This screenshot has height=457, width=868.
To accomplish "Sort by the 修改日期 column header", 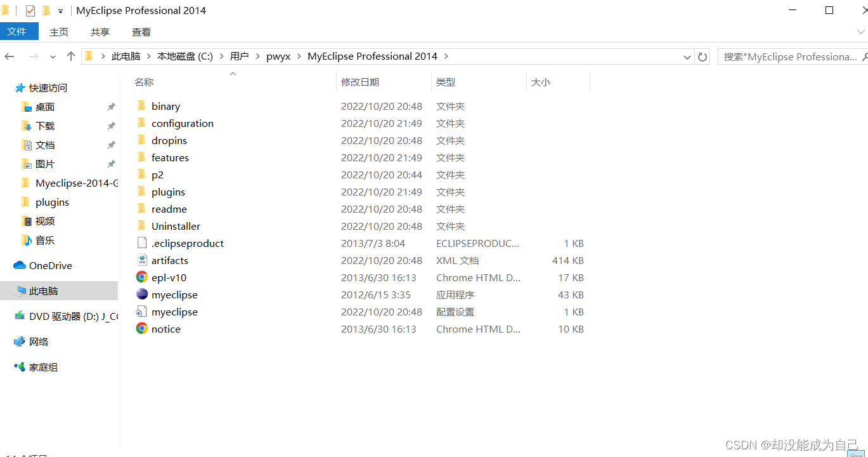I will click(360, 82).
